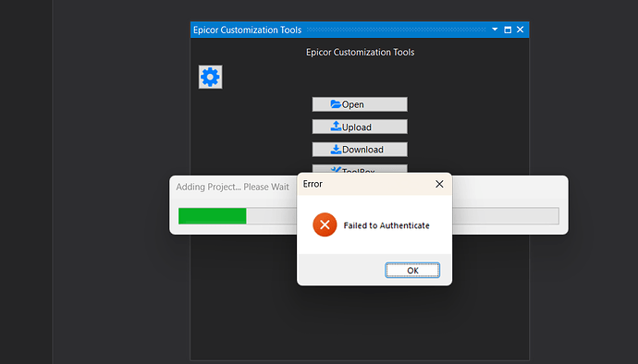Screen dimensions: 638x364
Task: Close the Epicor Customization Tools panel
Action: pyautogui.click(x=520, y=30)
